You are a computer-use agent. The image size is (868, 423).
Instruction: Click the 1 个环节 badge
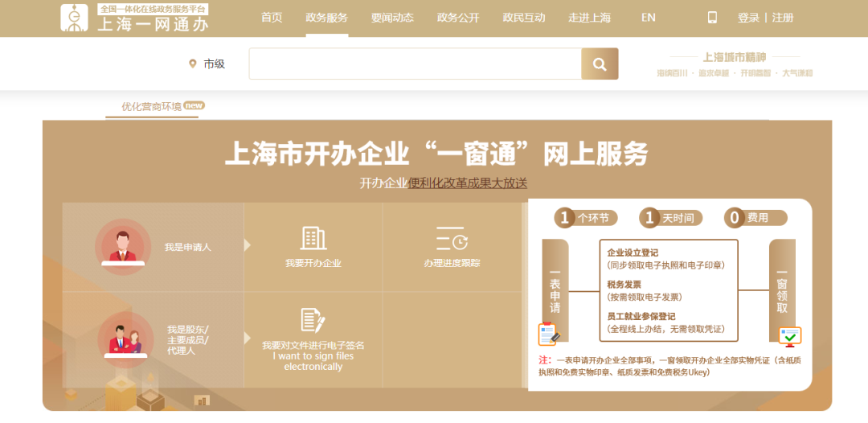coord(586,218)
